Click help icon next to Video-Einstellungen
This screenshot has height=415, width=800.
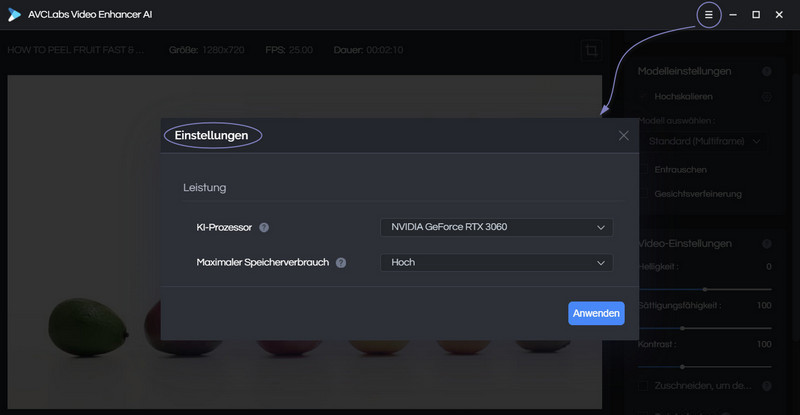767,244
